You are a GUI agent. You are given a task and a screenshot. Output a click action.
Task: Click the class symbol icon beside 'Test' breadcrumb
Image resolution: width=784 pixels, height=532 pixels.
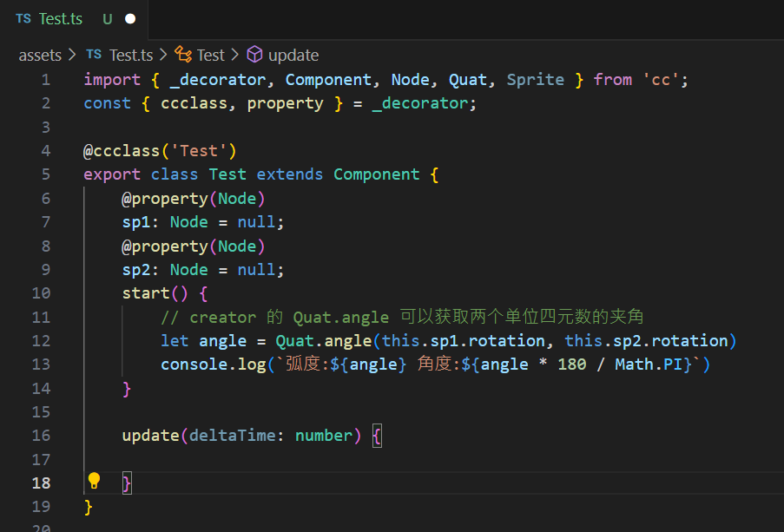183,54
